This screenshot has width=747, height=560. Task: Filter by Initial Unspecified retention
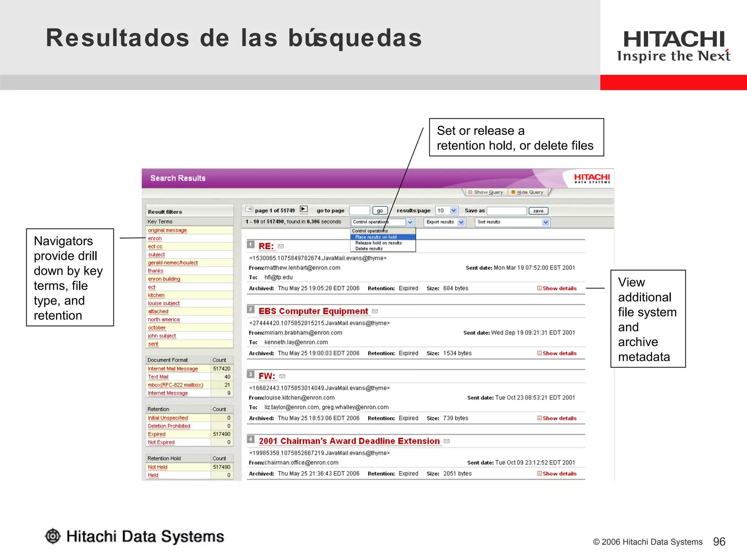tap(168, 418)
